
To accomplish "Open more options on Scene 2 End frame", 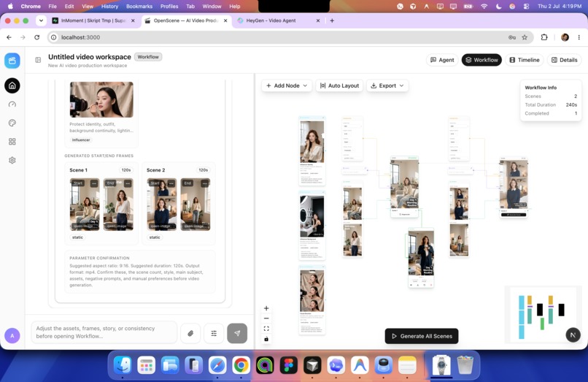I will pos(204,183).
